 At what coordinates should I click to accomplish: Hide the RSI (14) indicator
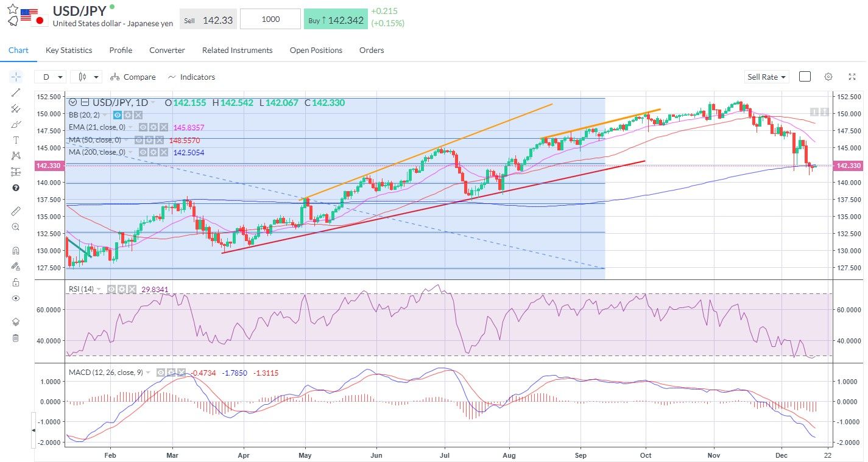[111, 289]
